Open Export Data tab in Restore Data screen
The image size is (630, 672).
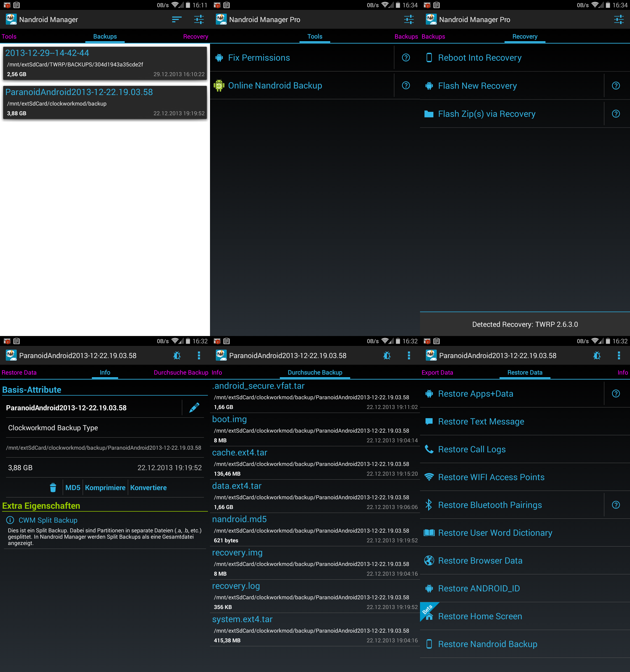click(x=437, y=372)
